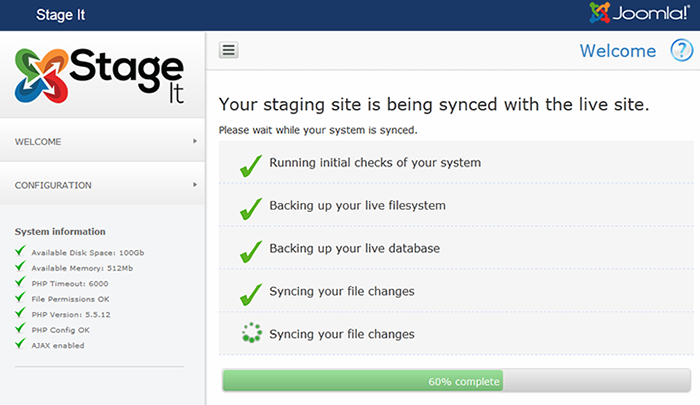The height and width of the screenshot is (405, 700).
Task: Click checkmark next to Available Memory
Action: [x=20, y=266]
